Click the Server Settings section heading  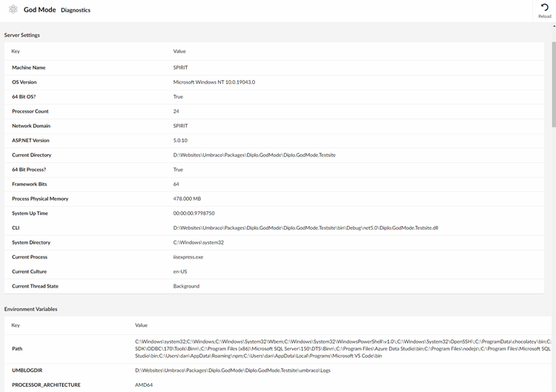tap(22, 35)
